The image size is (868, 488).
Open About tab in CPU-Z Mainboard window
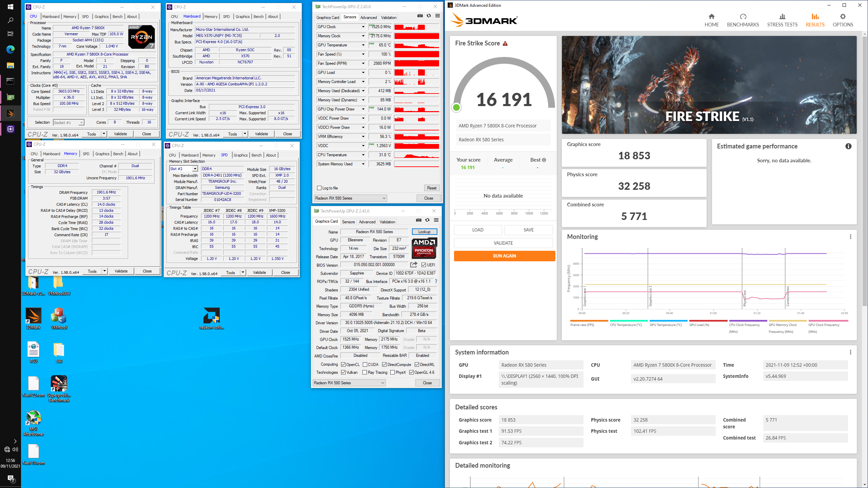[x=273, y=17]
